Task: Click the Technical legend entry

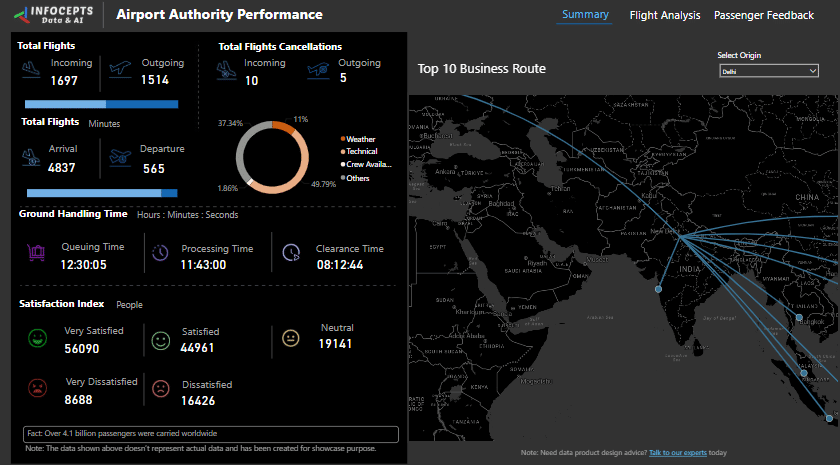Action: click(361, 151)
